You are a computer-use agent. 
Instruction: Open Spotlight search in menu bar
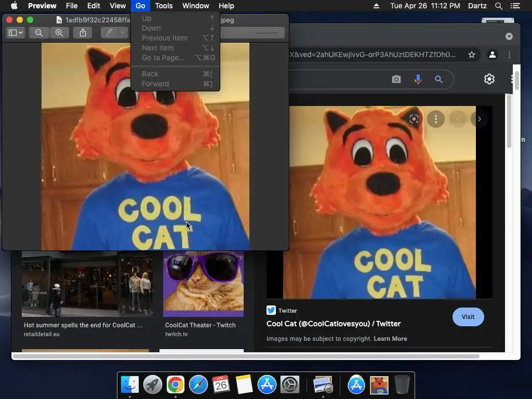pyautogui.click(x=498, y=6)
